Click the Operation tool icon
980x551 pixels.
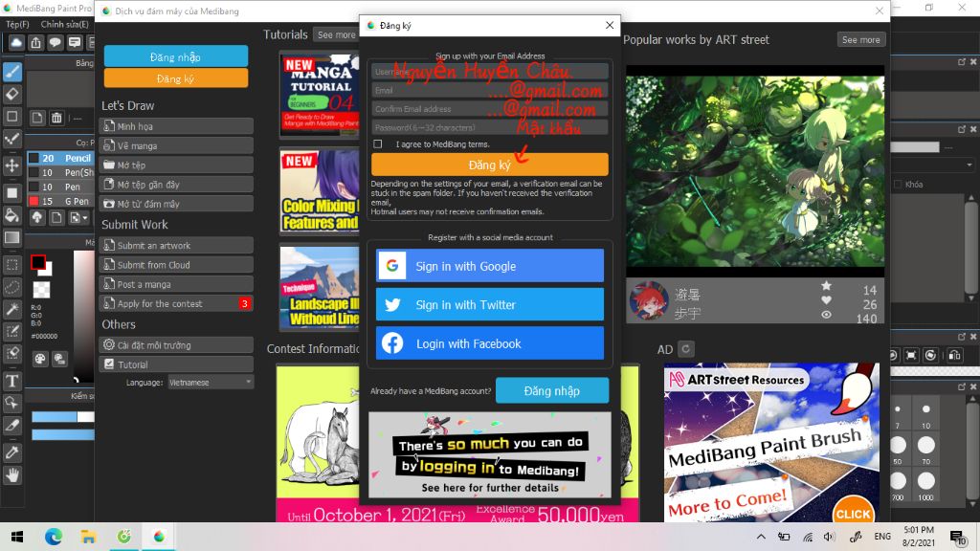pyautogui.click(x=11, y=403)
